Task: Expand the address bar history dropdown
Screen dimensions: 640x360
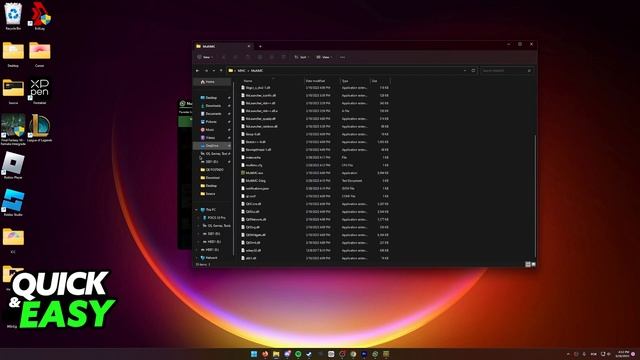Action: [x=464, y=71]
